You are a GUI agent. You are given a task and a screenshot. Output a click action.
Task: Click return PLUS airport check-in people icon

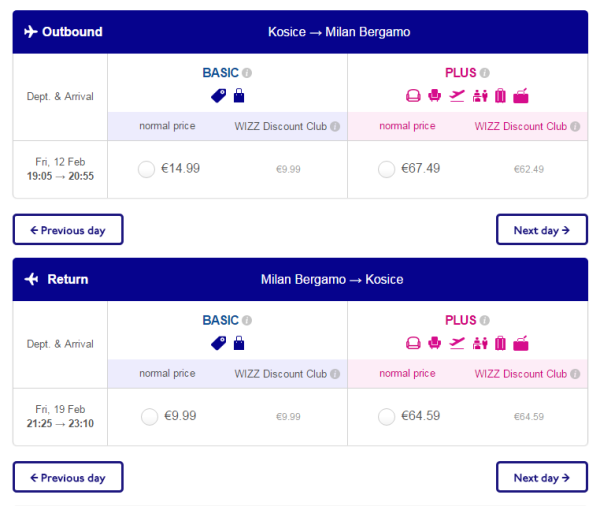(x=478, y=343)
